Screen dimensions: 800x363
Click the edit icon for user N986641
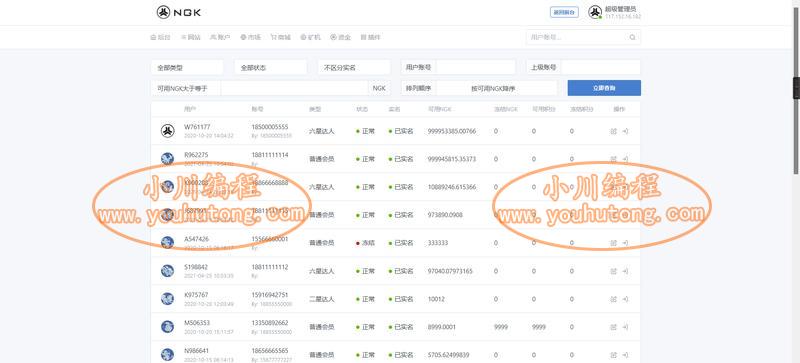614,355
